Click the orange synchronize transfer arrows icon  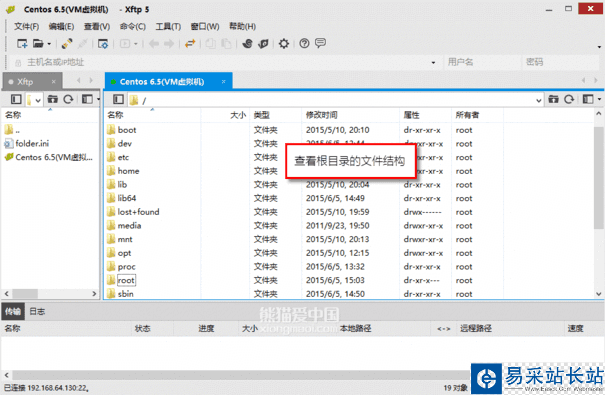(190, 44)
